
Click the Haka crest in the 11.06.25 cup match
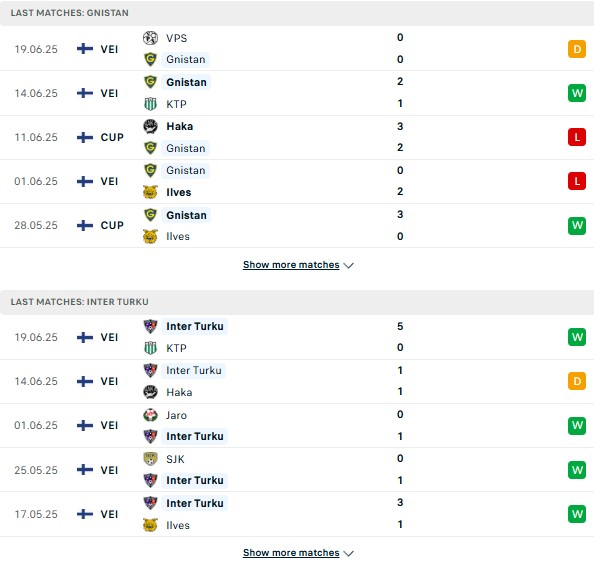tap(150, 126)
